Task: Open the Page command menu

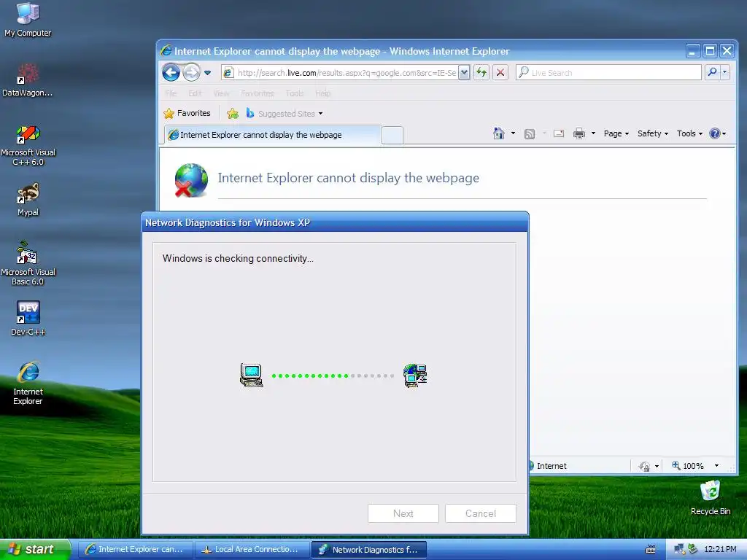Action: [616, 134]
